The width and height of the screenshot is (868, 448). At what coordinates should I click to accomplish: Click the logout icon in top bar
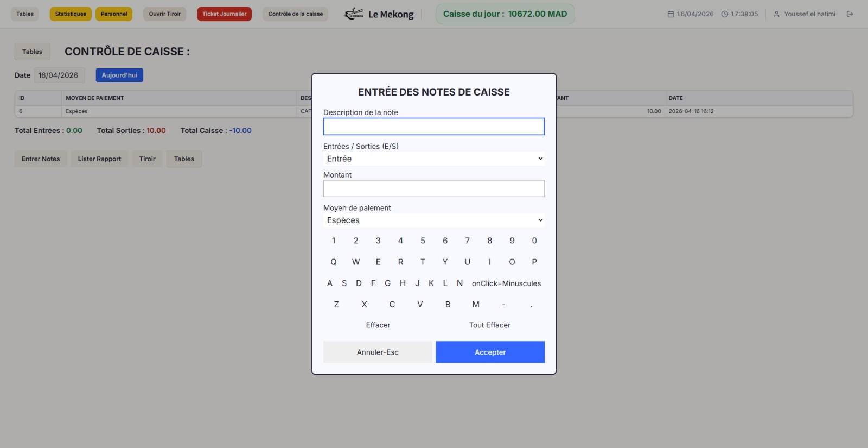click(x=850, y=14)
